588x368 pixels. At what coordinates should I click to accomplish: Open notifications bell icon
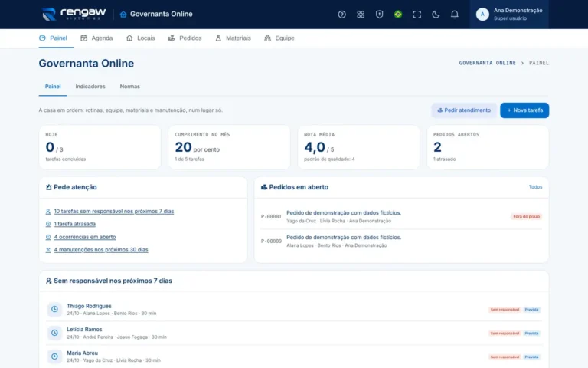click(x=454, y=15)
